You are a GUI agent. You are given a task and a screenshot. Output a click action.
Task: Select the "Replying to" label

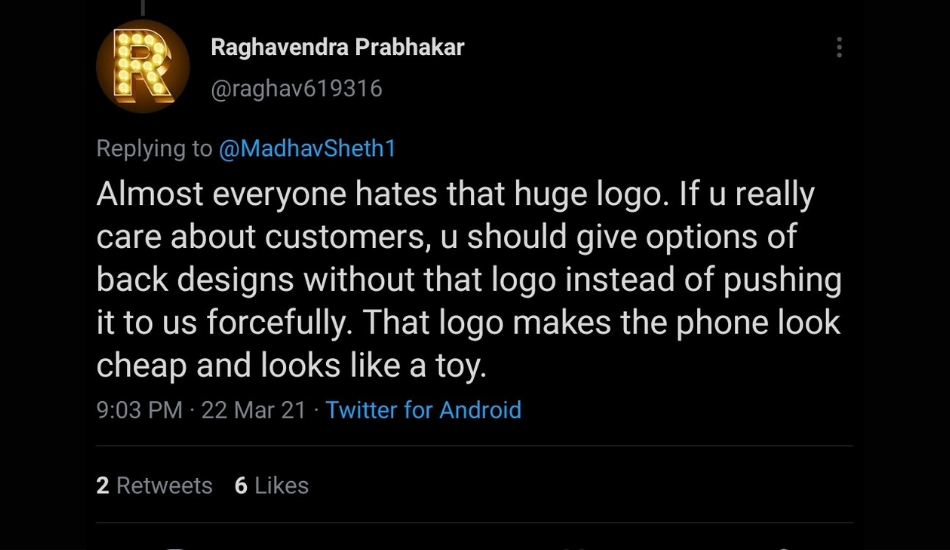154,148
